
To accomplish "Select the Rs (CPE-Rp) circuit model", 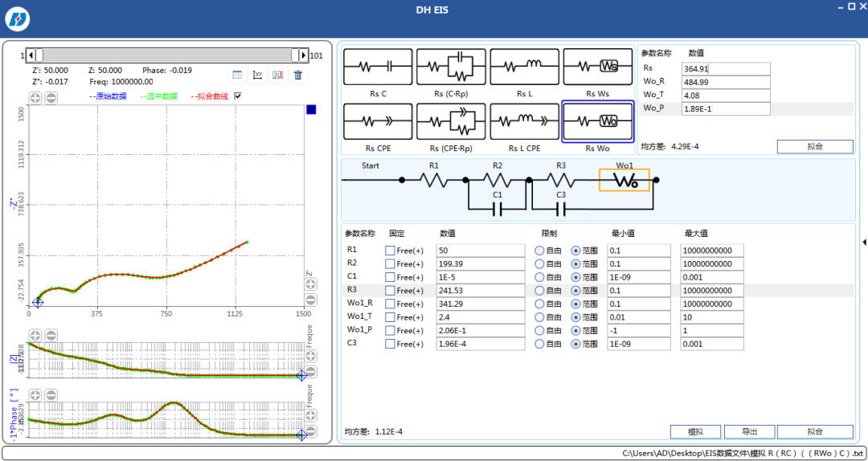I will point(451,121).
